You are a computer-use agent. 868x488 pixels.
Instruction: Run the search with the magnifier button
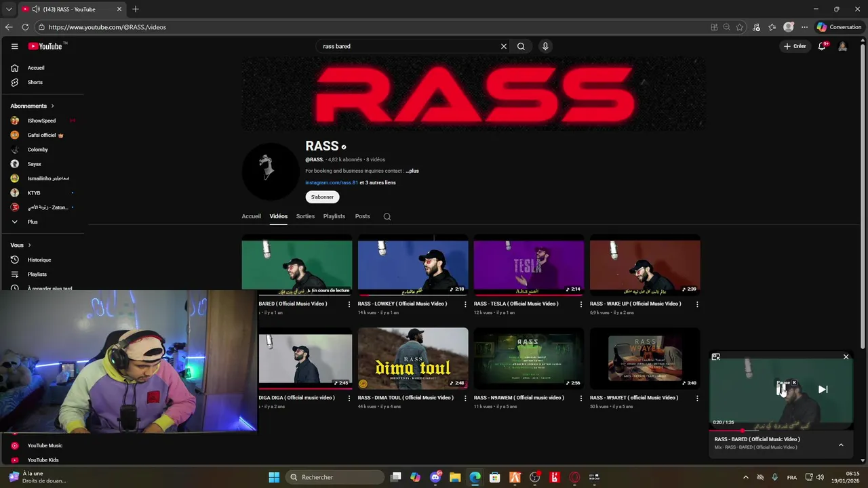tap(521, 46)
